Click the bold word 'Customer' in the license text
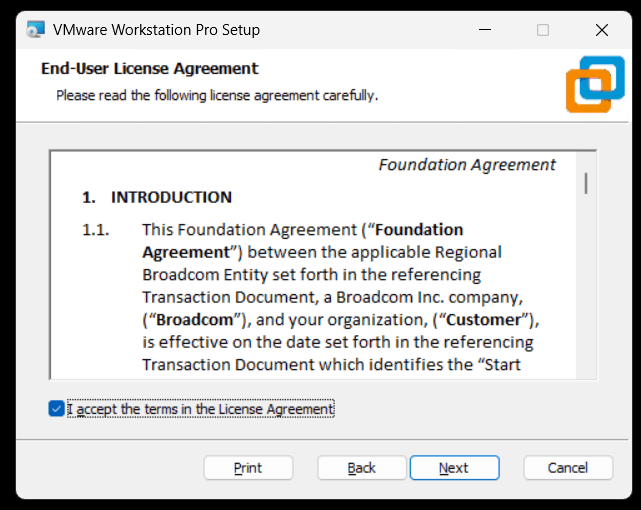This screenshot has width=641, height=510. (x=484, y=320)
